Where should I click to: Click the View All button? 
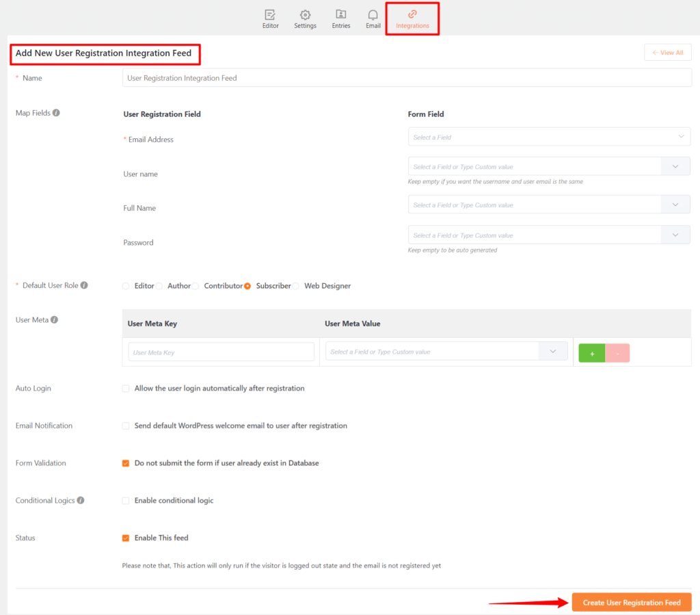(667, 52)
